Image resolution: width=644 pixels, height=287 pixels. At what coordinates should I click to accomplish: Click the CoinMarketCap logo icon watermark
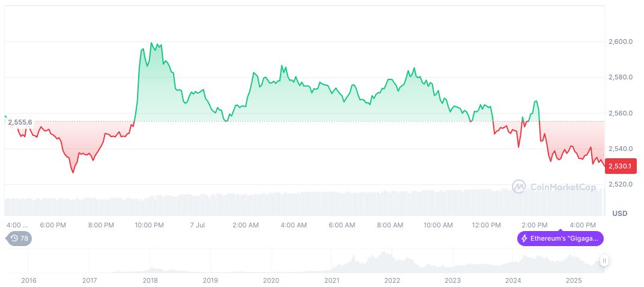pyautogui.click(x=518, y=187)
